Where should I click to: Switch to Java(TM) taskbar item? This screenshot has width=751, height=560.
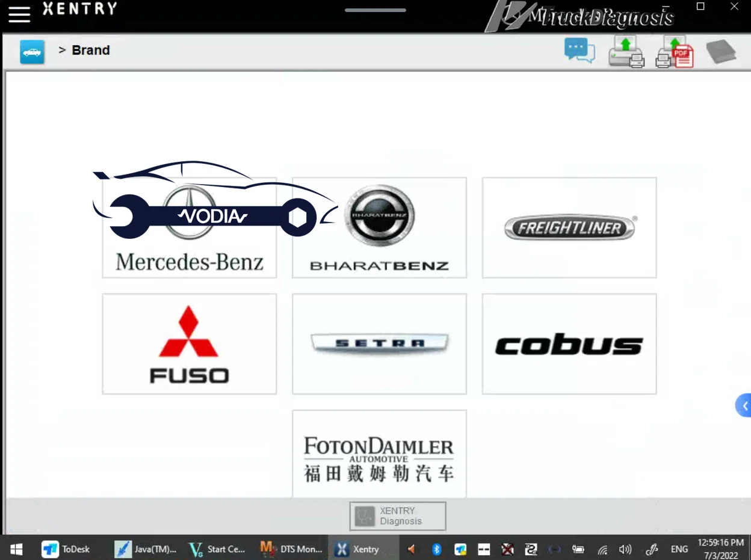tap(146, 549)
